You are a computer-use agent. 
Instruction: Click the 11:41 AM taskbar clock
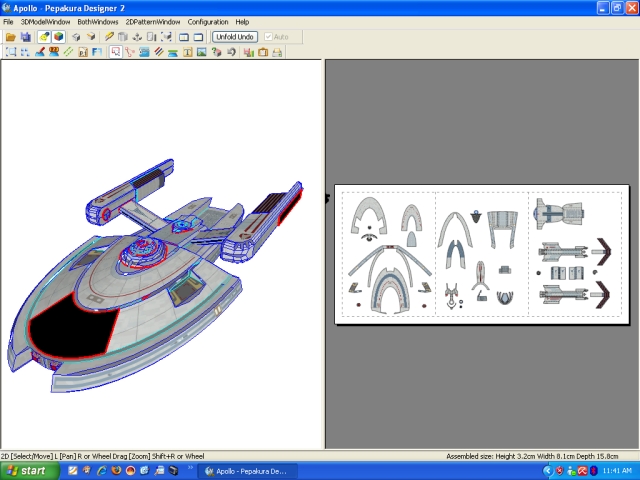617,471
